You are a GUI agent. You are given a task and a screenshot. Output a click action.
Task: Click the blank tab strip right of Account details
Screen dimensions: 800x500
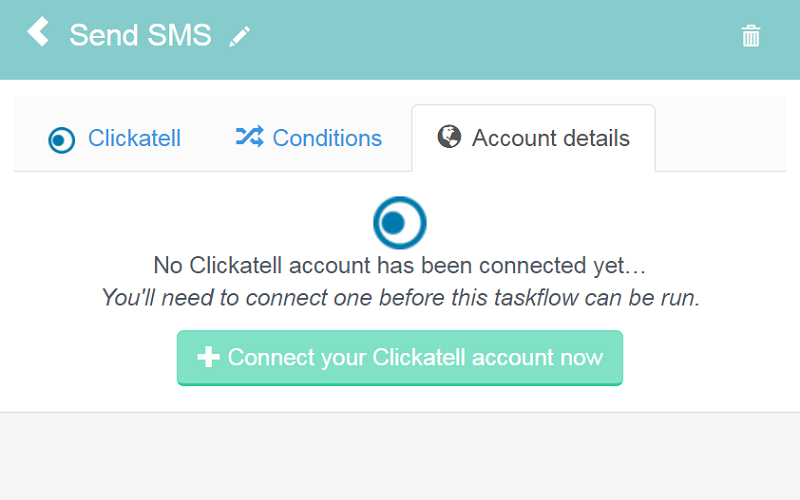coord(720,135)
